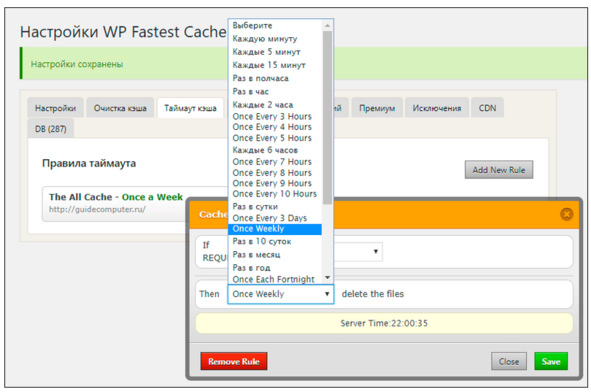Pick Раз в час option
591x392 pixels.
pos(275,91)
